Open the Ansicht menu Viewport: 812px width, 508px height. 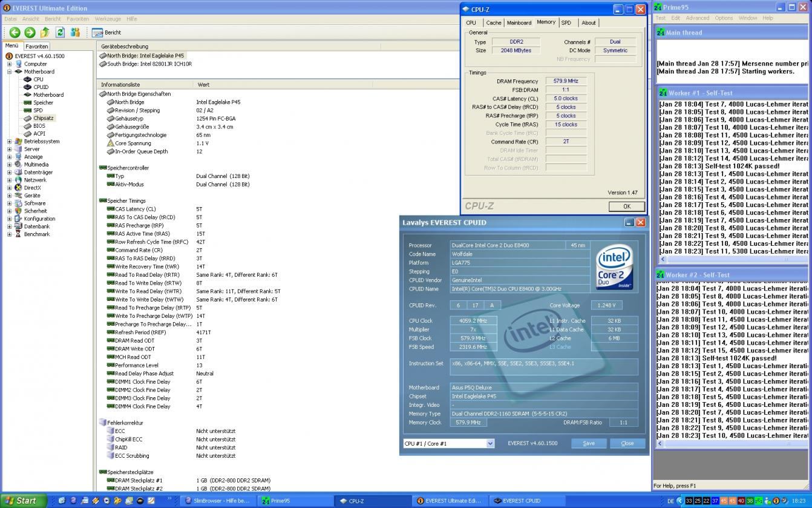pos(31,19)
